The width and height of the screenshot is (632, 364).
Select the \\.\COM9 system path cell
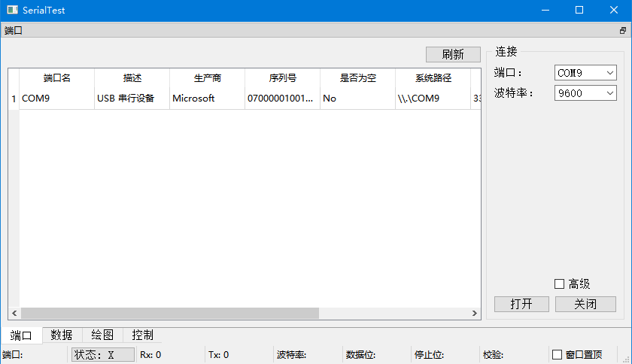[433, 99]
